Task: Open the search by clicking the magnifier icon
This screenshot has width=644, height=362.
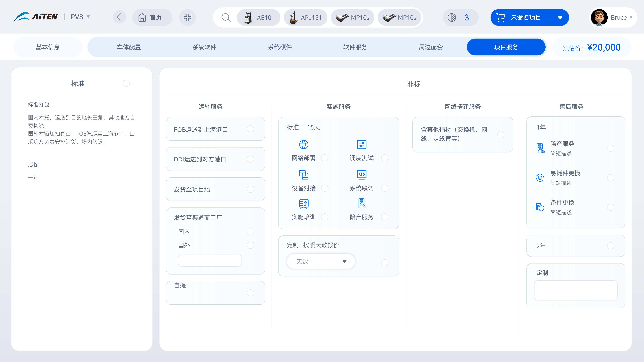Action: pyautogui.click(x=226, y=17)
